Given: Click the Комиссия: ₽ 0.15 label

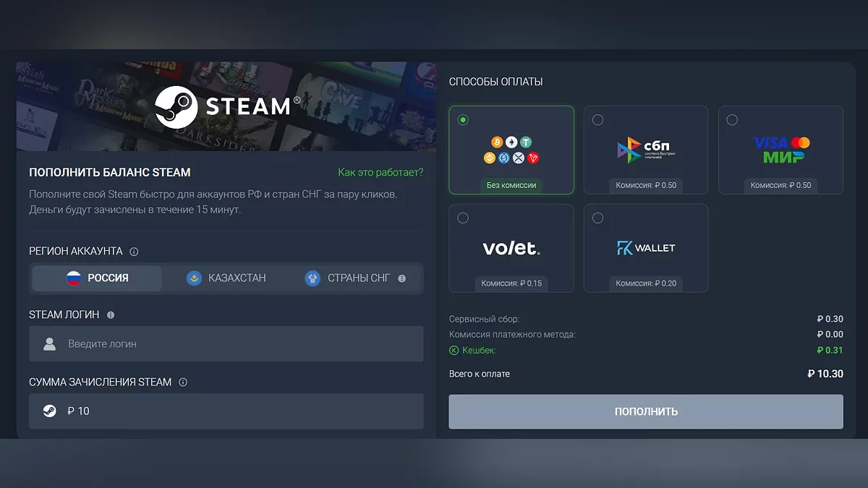Looking at the screenshot, I should [x=511, y=283].
